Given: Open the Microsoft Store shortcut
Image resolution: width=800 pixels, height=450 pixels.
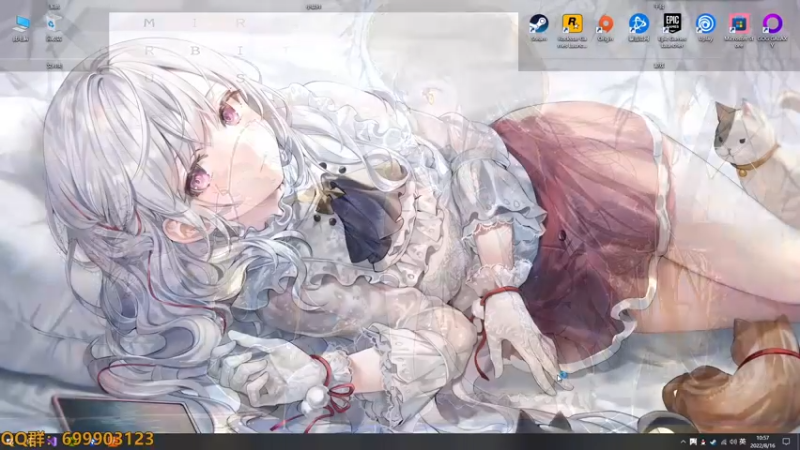Looking at the screenshot, I should click(x=739, y=31).
